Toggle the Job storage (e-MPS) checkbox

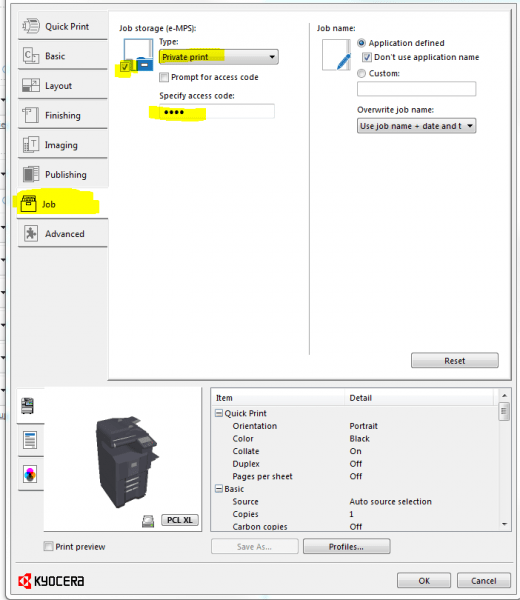click(x=125, y=67)
